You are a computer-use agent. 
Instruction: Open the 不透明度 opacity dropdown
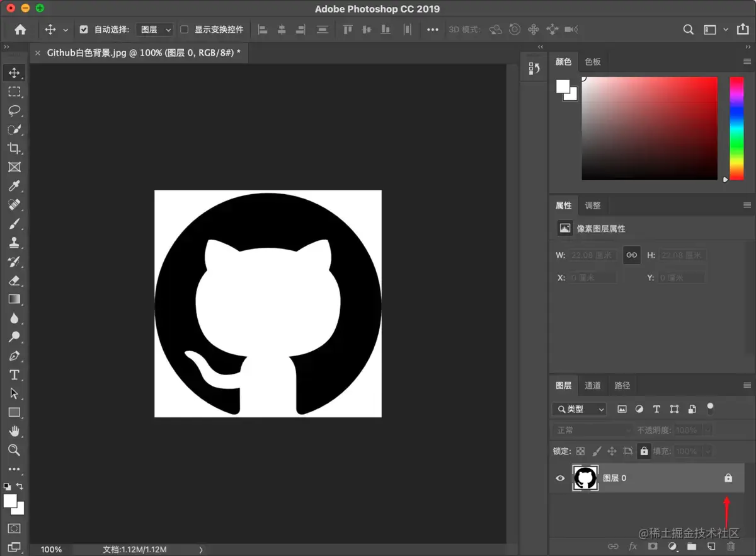[x=707, y=430]
